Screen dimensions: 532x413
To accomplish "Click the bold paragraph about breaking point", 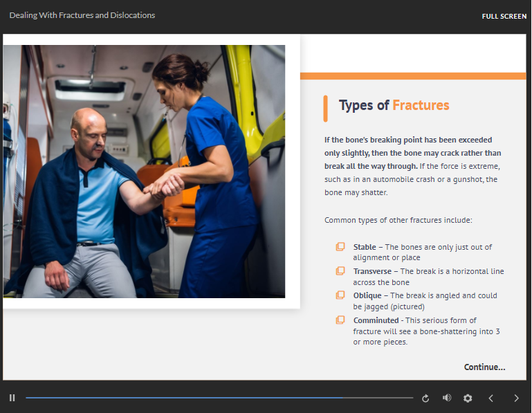I will [412, 153].
